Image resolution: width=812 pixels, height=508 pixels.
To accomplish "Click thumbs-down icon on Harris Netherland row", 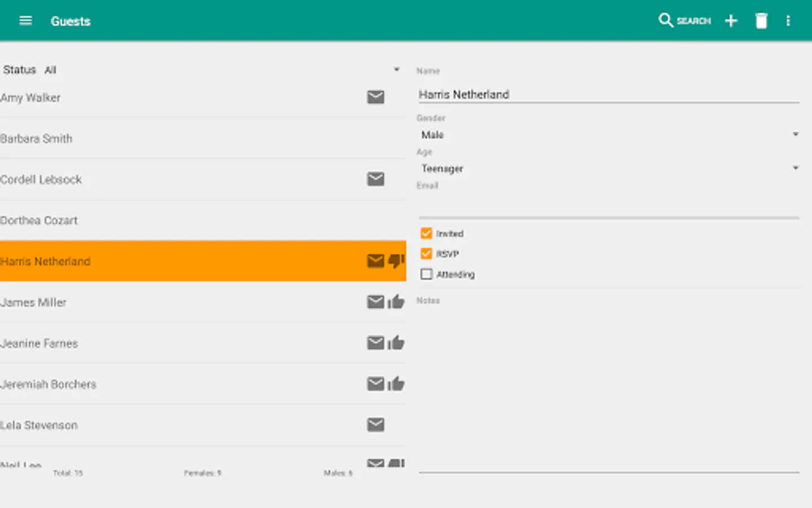I will click(396, 261).
